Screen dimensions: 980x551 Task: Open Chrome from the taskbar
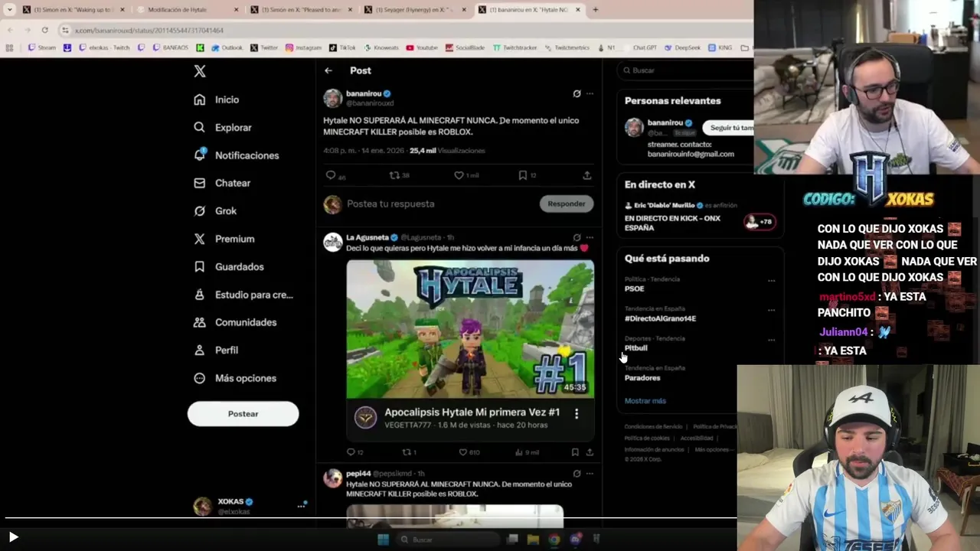(554, 540)
